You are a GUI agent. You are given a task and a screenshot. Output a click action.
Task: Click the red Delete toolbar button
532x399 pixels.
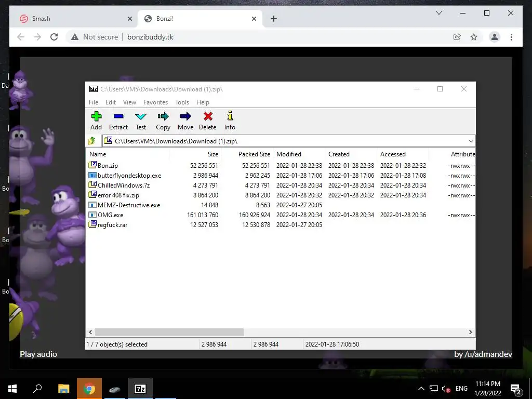[208, 121]
